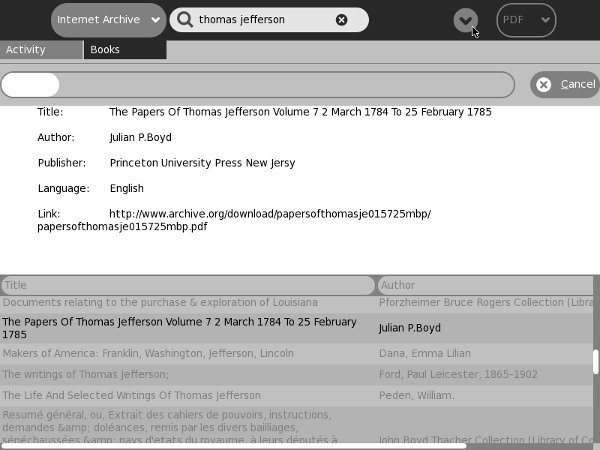Image resolution: width=600 pixels, height=450 pixels.
Task: Click the X icon on Cancel
Action: coord(544,85)
